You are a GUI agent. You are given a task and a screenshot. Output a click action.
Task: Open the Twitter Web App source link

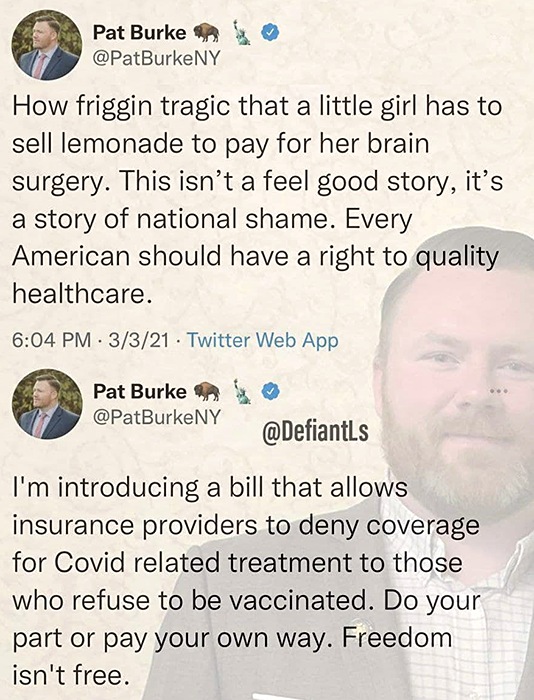click(263, 340)
